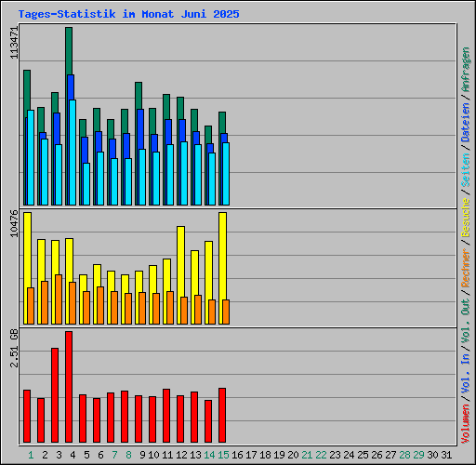The image size is (476, 465).
Task: Click the tallest green Anfragen bar for day 4
Action: (x=69, y=51)
